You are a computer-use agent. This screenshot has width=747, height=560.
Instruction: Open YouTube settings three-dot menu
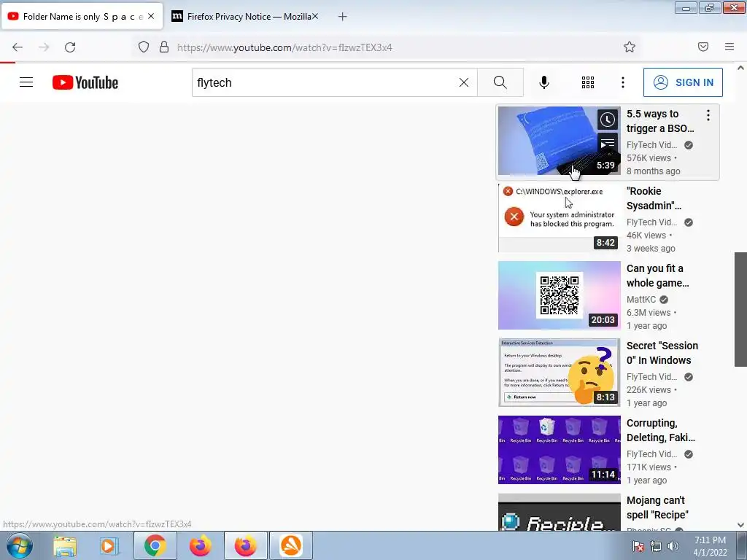pos(623,82)
